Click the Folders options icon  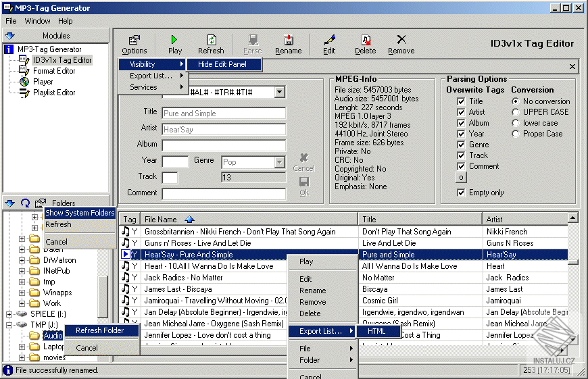point(40,203)
